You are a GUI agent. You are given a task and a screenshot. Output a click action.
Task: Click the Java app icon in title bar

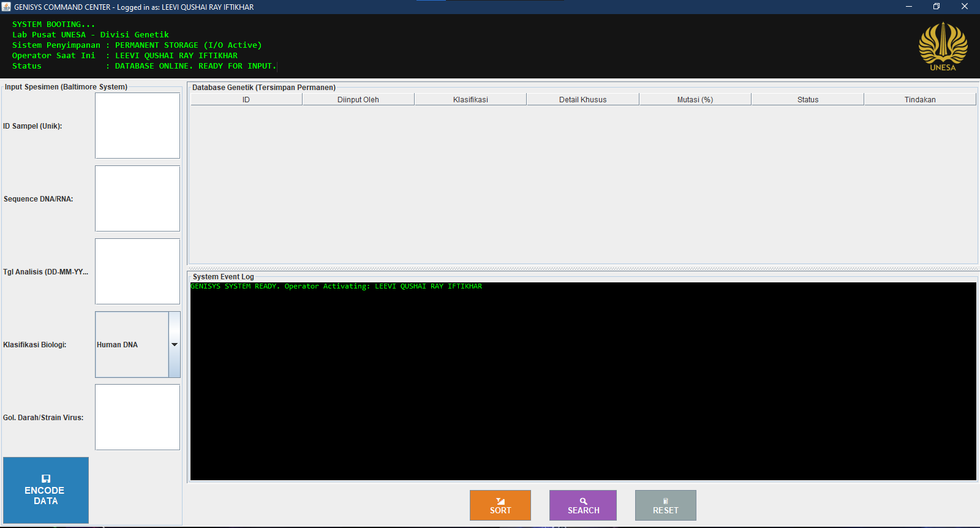coord(6,7)
